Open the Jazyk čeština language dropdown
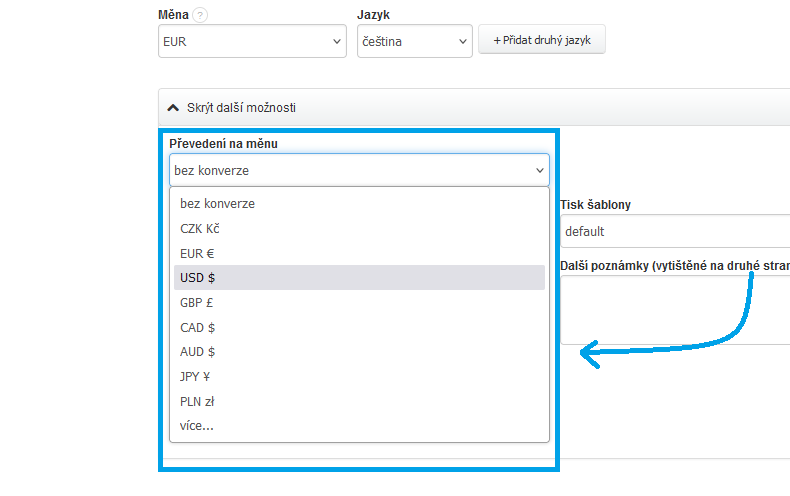Image resolution: width=790 pixels, height=496 pixels. pos(414,41)
